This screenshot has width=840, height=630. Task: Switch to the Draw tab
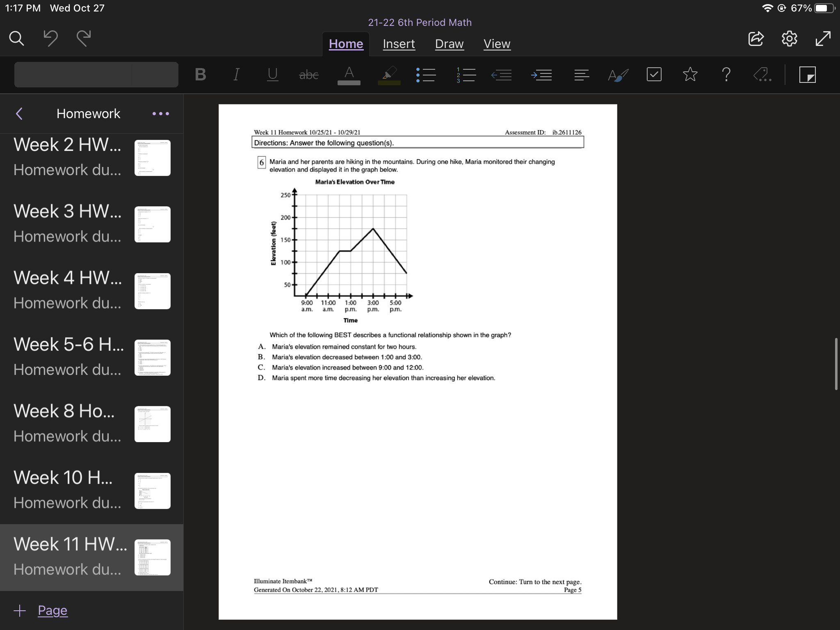tap(449, 44)
